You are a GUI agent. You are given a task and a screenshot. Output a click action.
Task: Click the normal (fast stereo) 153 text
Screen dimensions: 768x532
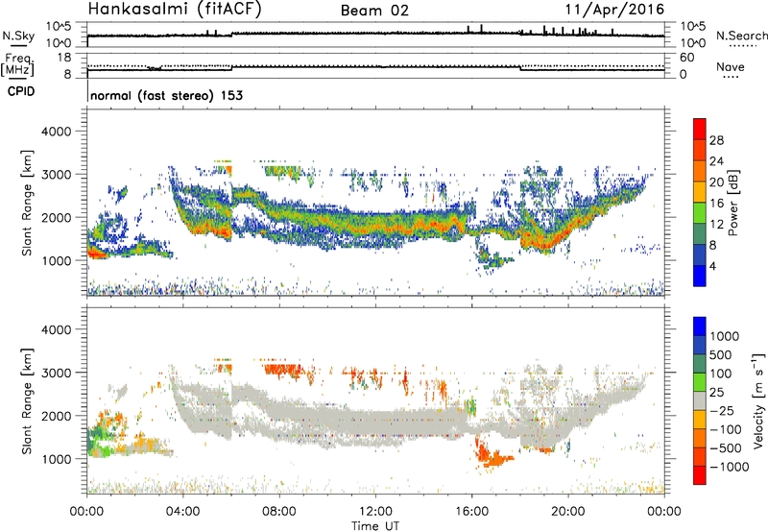tap(166, 95)
